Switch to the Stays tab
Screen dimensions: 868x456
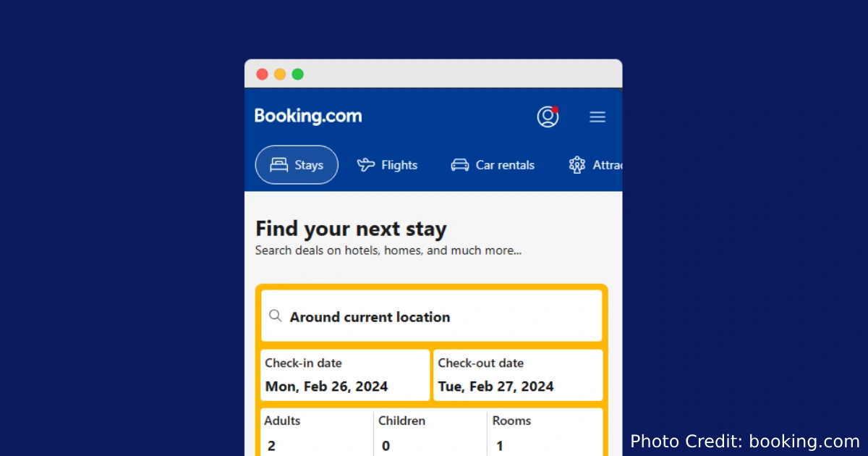297,164
